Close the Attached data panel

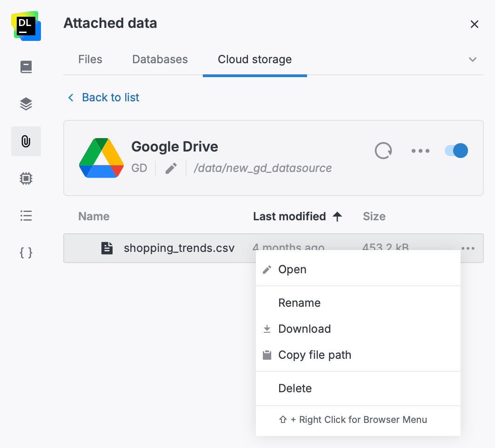(474, 24)
